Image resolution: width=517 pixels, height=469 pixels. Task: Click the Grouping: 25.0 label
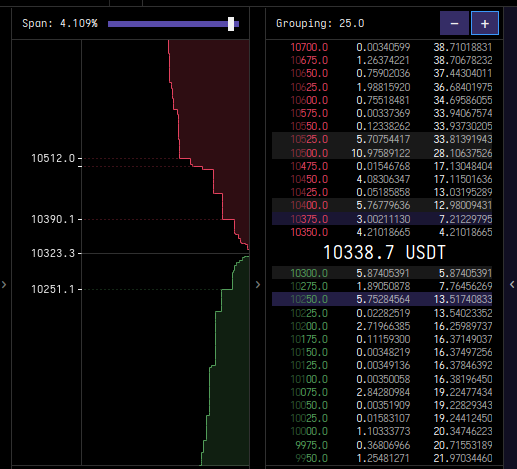(x=320, y=23)
